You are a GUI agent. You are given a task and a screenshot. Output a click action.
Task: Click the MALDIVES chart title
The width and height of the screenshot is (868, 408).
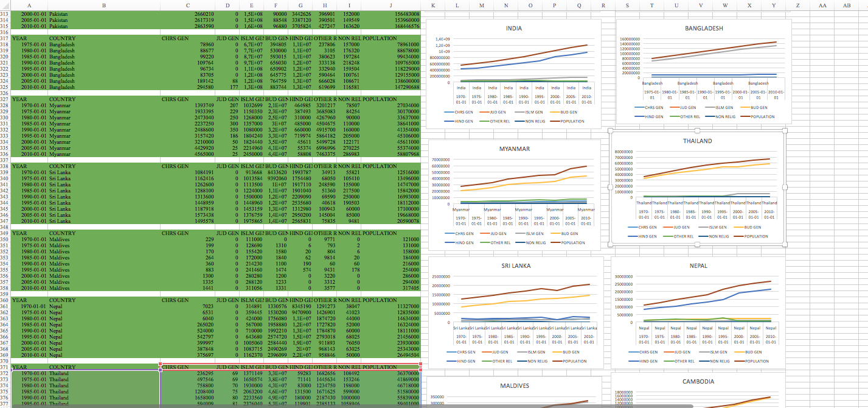tap(515, 385)
